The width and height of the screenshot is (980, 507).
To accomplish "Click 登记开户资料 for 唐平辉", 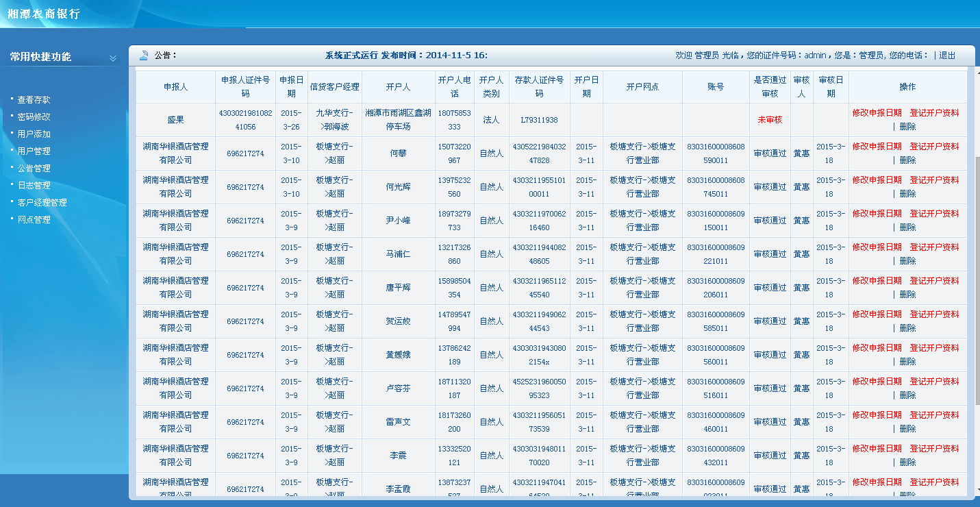I will (935, 281).
